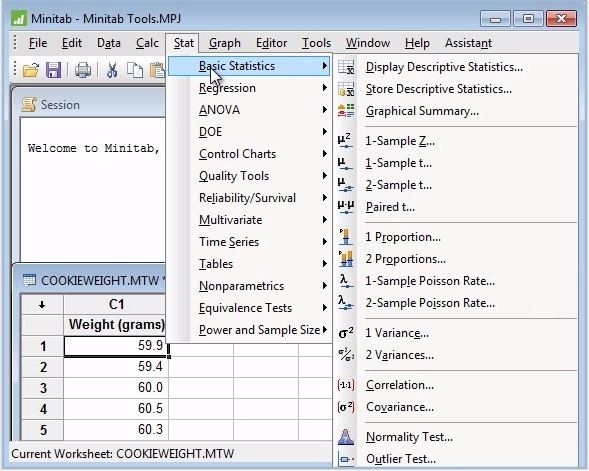Image resolution: width=589 pixels, height=471 pixels.
Task: Open the Graph menu
Action: [225, 43]
